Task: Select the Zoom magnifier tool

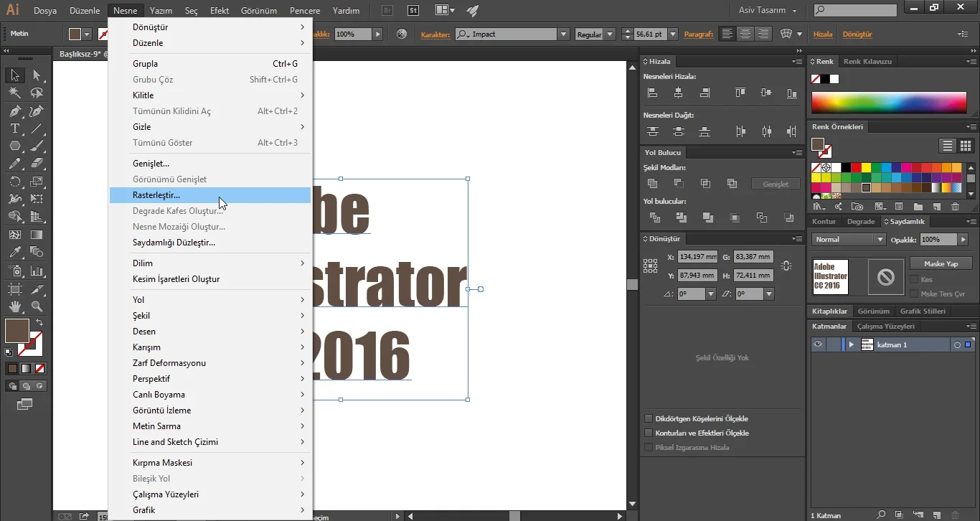Action: click(37, 306)
